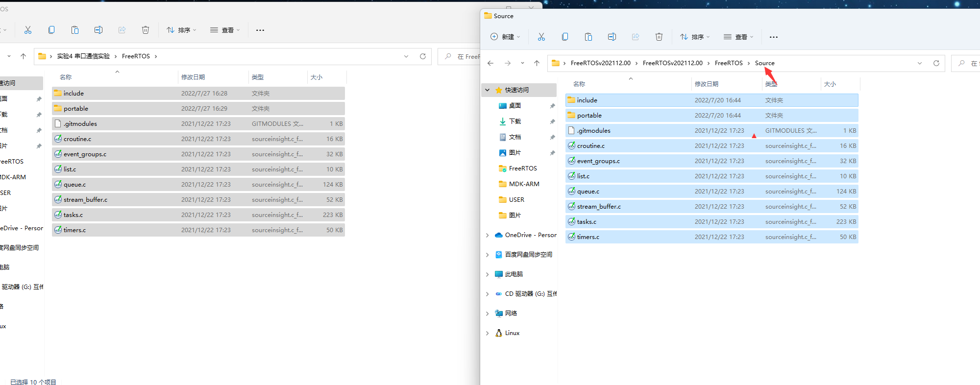980x385 pixels.
Task: Click Rename icon in Source window toolbar
Action: 612,37
